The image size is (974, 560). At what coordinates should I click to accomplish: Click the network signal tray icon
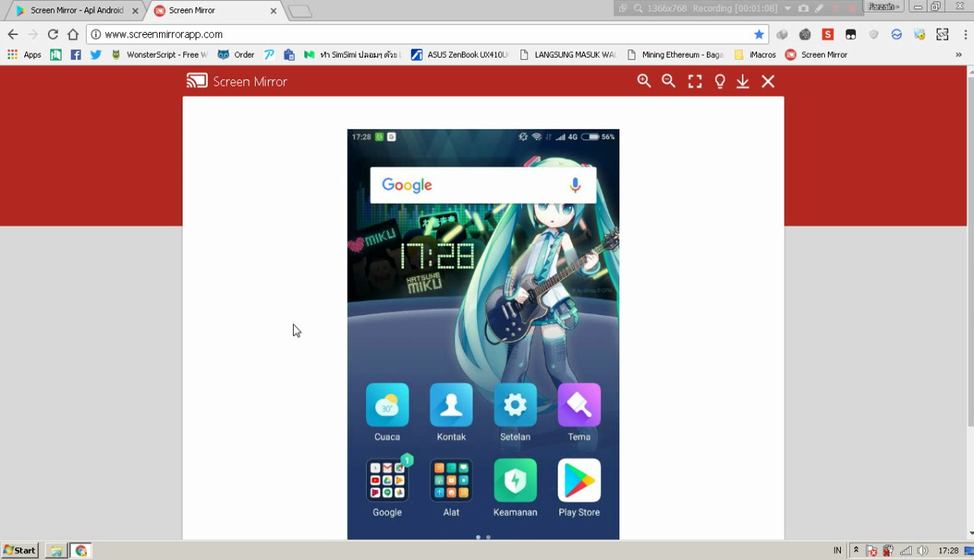point(906,550)
